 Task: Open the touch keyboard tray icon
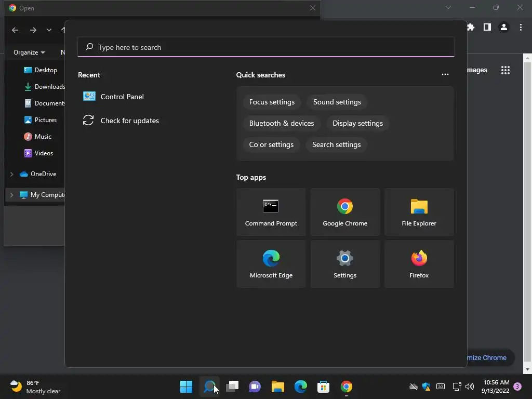pos(441,387)
